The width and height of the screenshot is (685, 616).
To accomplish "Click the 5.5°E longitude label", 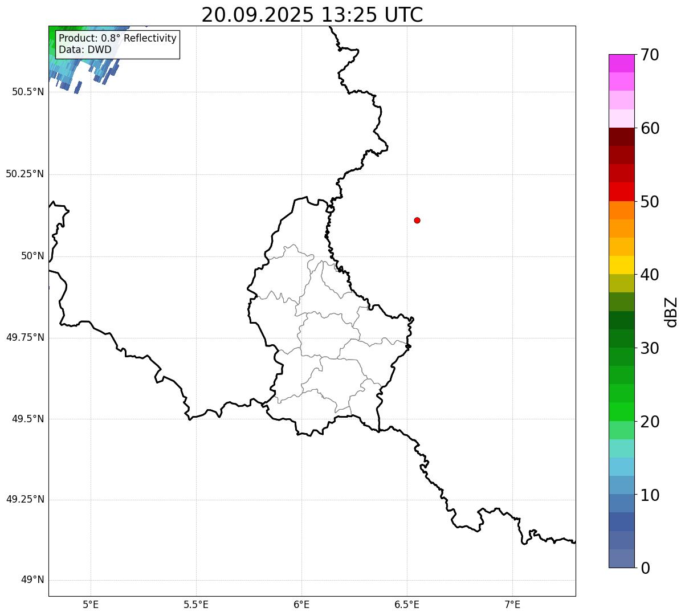I will coord(196,604).
